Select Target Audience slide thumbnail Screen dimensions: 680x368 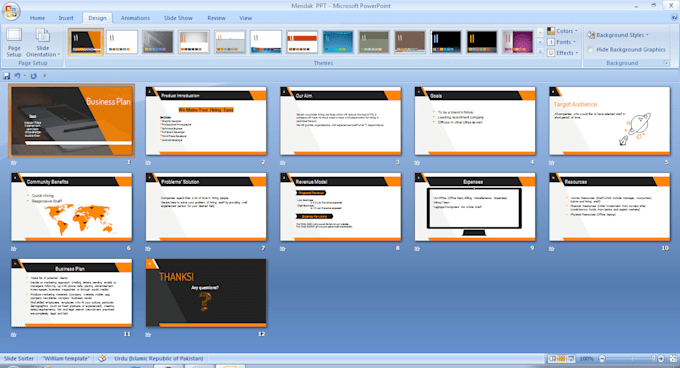[x=609, y=121]
